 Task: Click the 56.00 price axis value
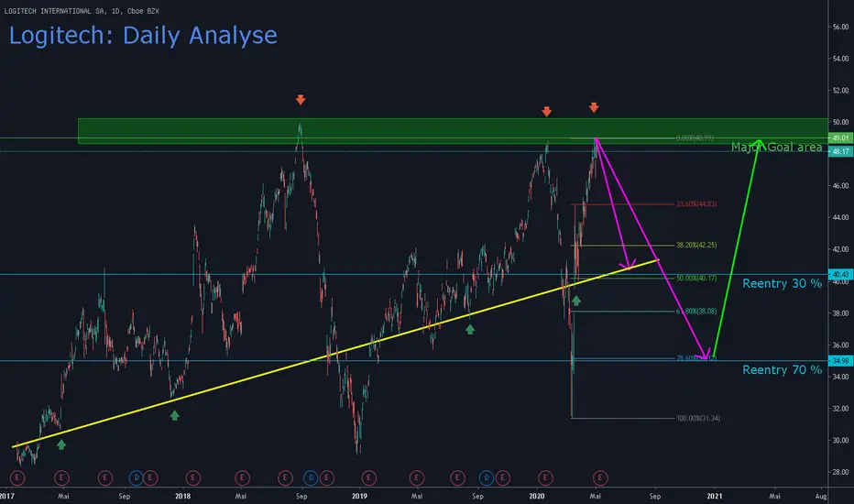(x=840, y=27)
